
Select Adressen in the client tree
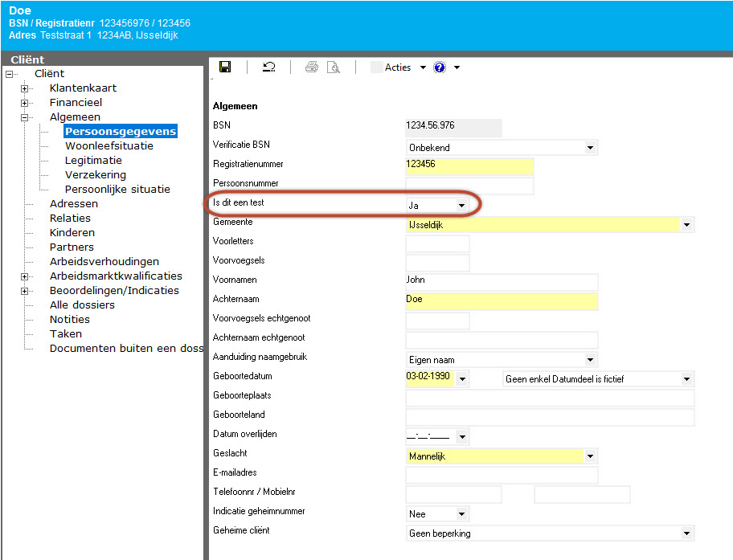[74, 204]
